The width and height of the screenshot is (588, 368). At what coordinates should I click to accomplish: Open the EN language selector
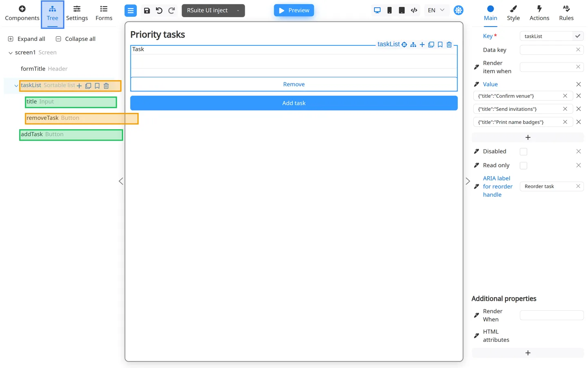pyautogui.click(x=436, y=10)
